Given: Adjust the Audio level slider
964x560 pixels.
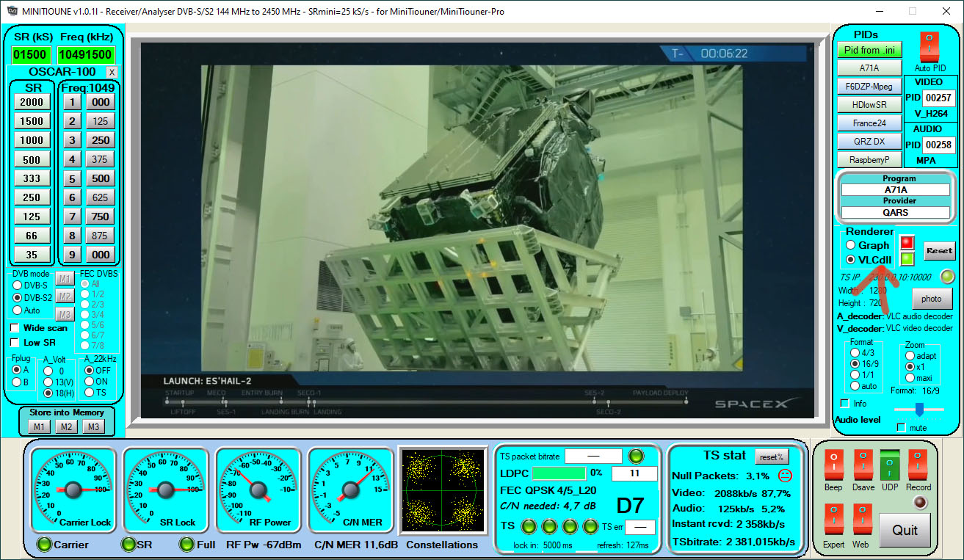Looking at the screenshot, I should pyautogui.click(x=919, y=409).
